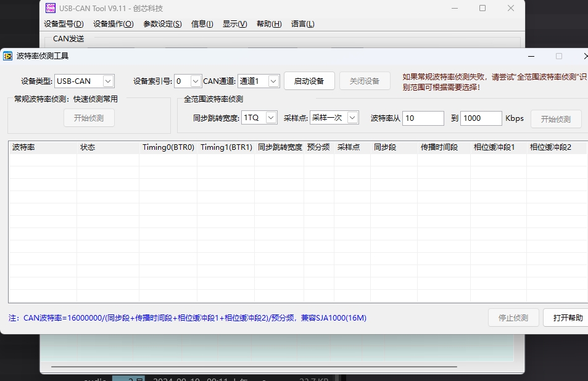Click the Timing0(BTR0) column header
Screen dimensions: 588x381
tap(168, 147)
